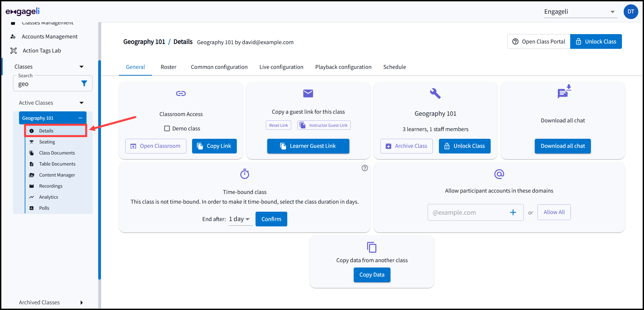Click the Recordings film icon in sidebar
Screen dimensions: 644x310
click(x=32, y=186)
